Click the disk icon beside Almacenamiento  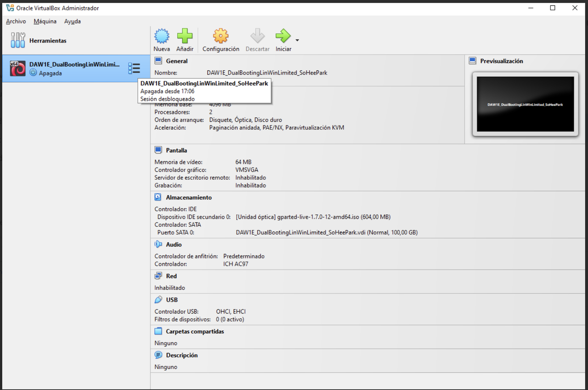click(157, 197)
